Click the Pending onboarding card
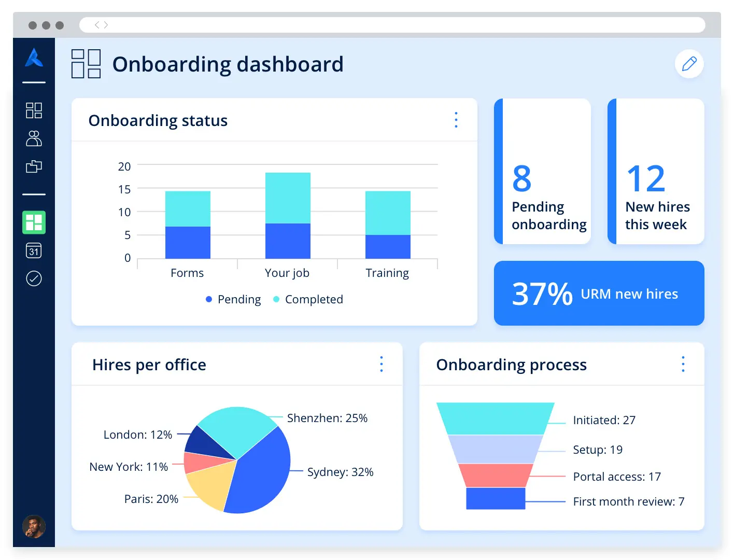The width and height of the screenshot is (734, 560). pos(543,171)
